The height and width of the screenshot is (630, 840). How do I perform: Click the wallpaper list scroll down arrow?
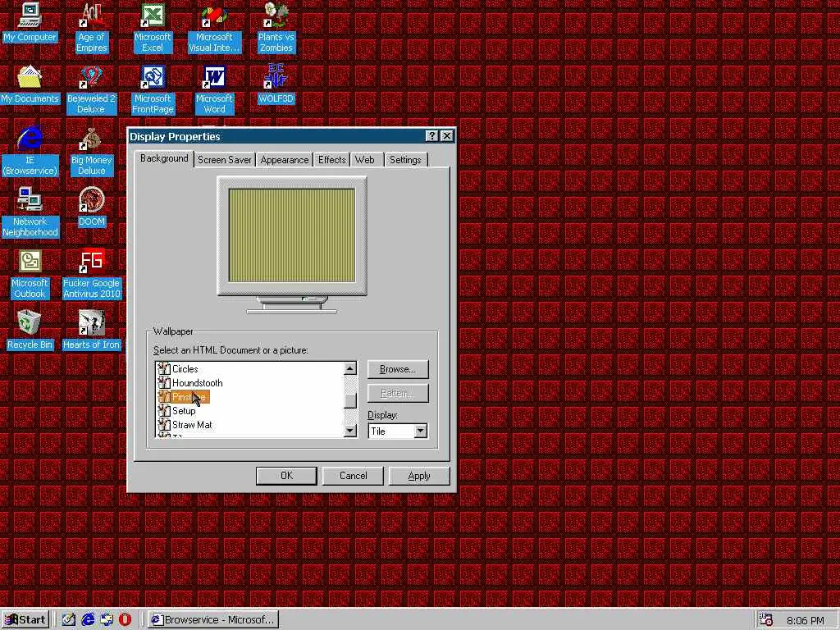point(349,430)
